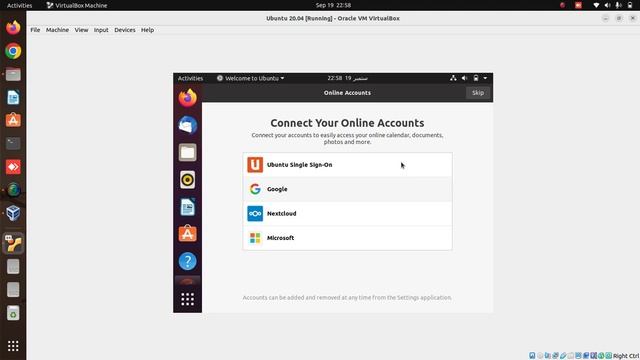Open the VirtualBox View menu
This screenshot has width=640, height=360.
[81, 30]
